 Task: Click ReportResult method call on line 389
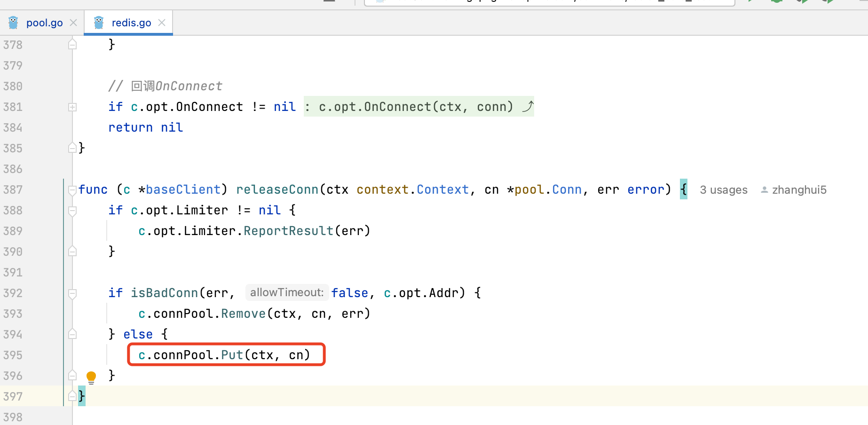tap(289, 231)
